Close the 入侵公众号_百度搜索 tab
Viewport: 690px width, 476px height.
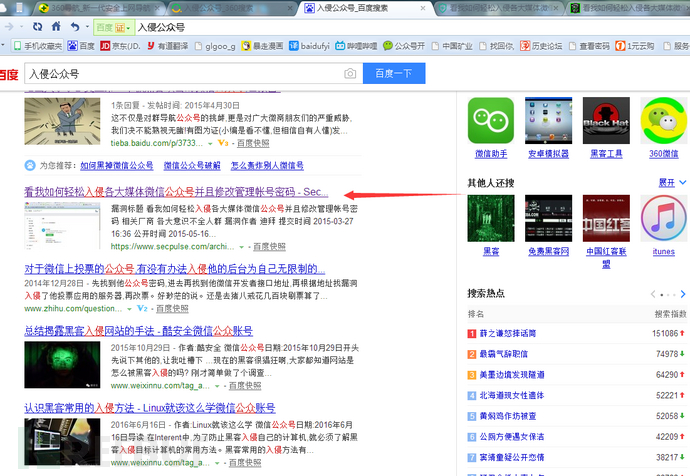point(422,8)
